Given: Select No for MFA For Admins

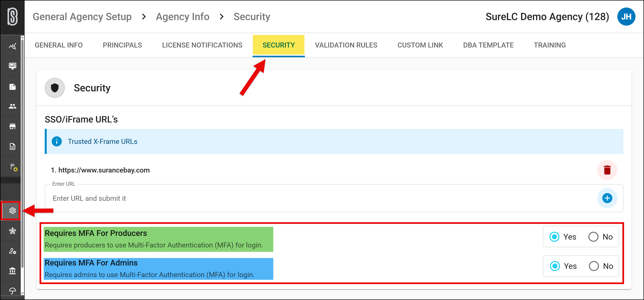Looking at the screenshot, I should click(594, 266).
